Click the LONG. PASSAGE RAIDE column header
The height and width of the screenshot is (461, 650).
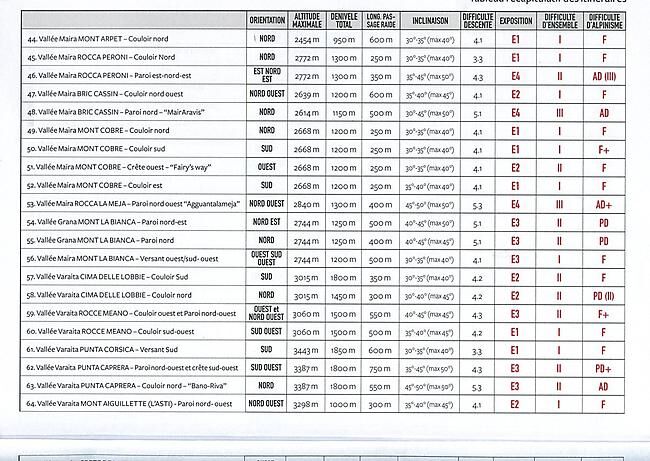[x=381, y=20]
